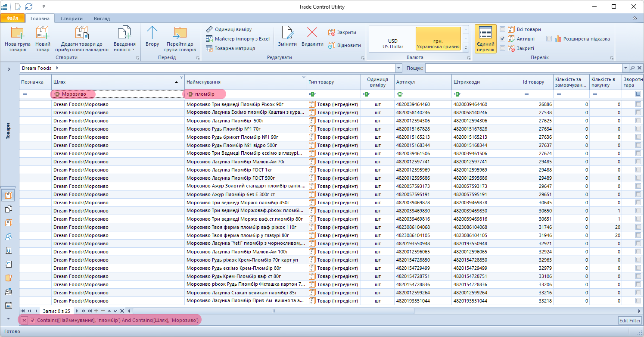Open the Файл menu
This screenshot has width=644, height=337.
[x=12, y=19]
